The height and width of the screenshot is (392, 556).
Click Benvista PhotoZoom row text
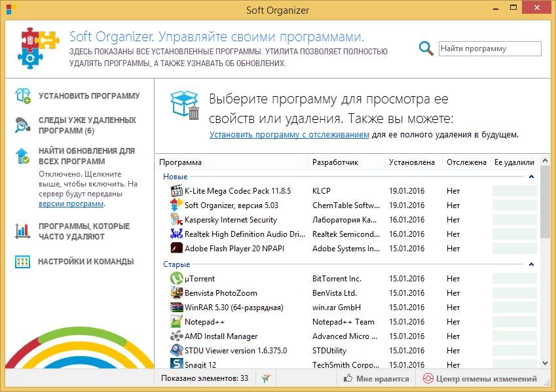click(221, 293)
